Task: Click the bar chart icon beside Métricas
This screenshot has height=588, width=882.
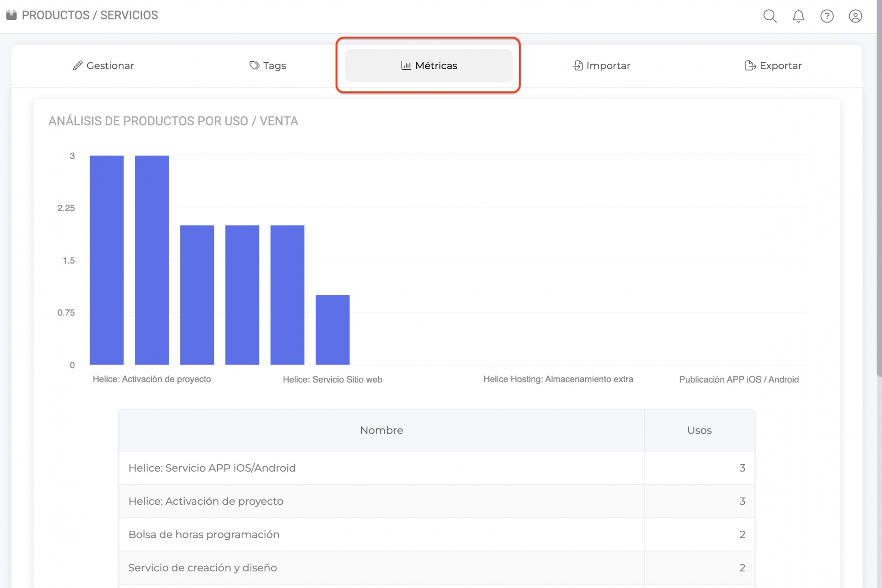Action: (x=406, y=66)
